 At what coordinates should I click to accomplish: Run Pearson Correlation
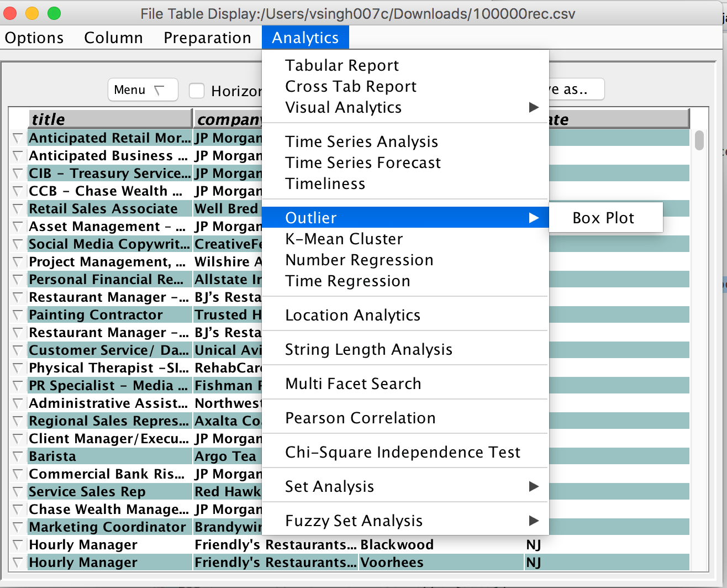(x=360, y=418)
